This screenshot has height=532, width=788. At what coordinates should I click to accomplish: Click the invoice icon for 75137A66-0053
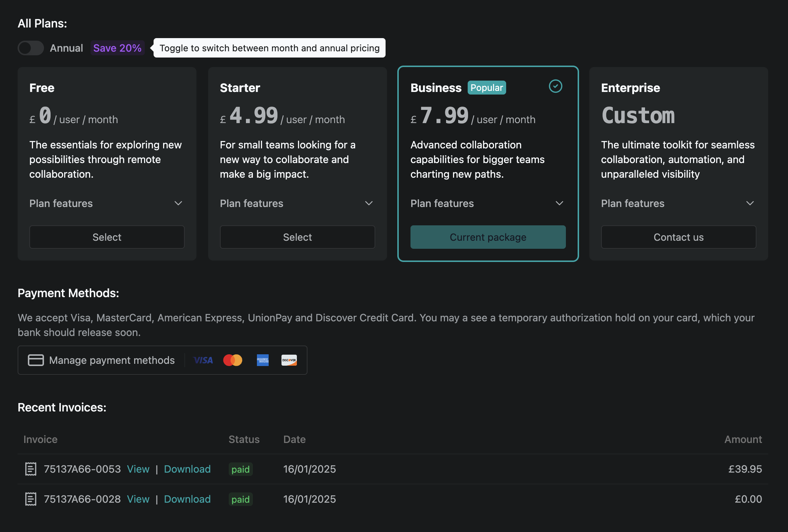(31, 469)
